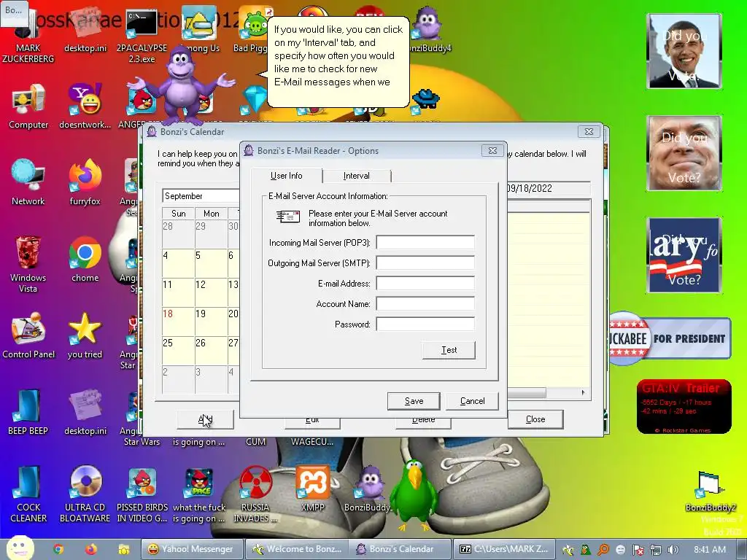The image size is (747, 560).
Task: Click the Obama 'Did you Vote?' gadget
Action: [x=684, y=51]
